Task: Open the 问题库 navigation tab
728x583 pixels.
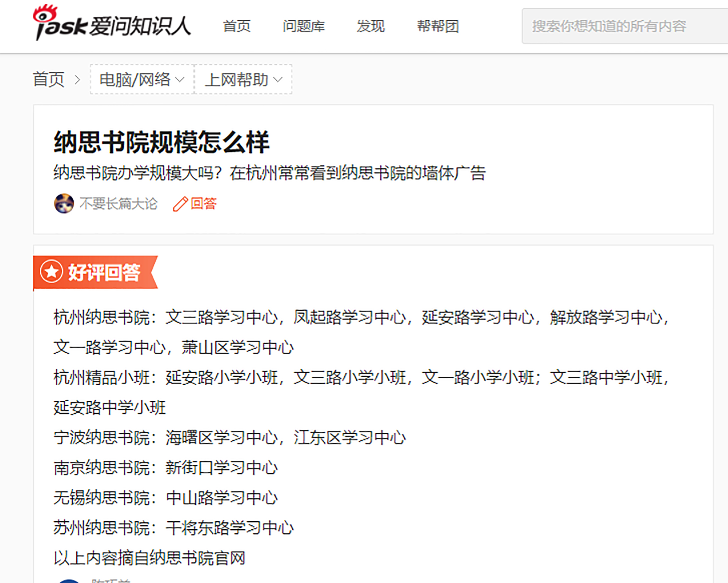Action: click(304, 26)
